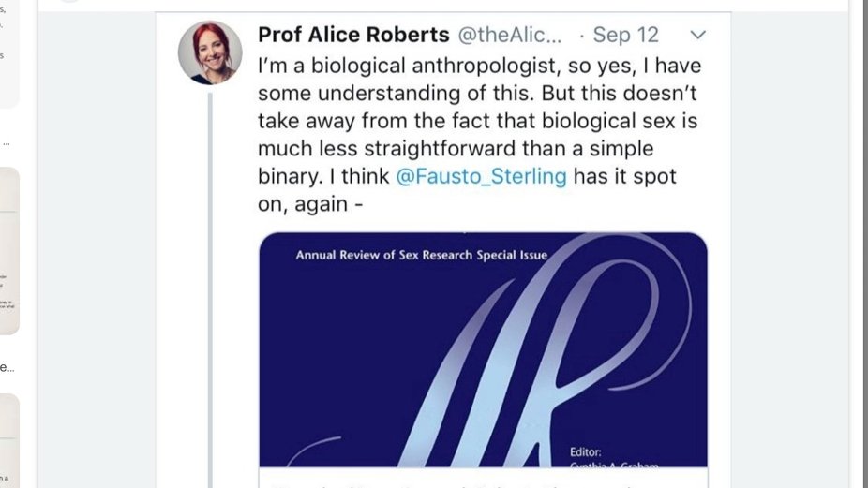Open the middle beige card in left column
The image size is (868, 488).
pos(9,250)
